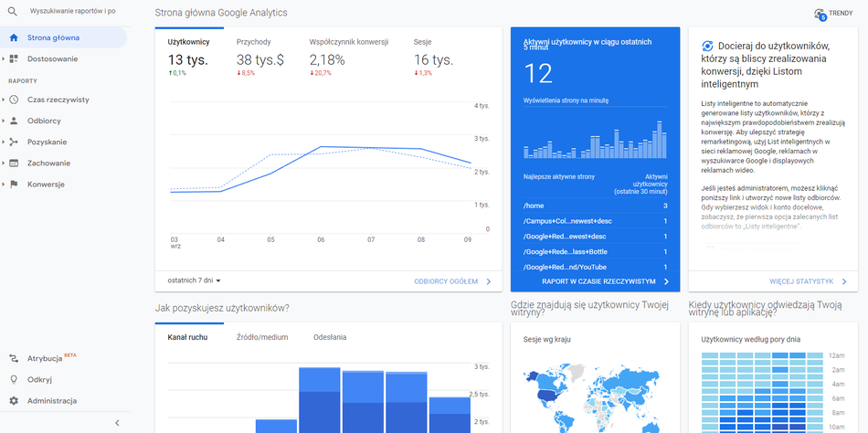Viewport: 868px width, 433px height.
Task: Click the search magnifier icon
Action: coord(13,12)
